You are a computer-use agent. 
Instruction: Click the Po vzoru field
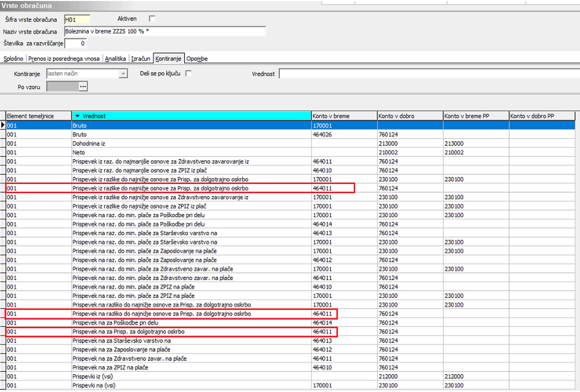coord(63,87)
